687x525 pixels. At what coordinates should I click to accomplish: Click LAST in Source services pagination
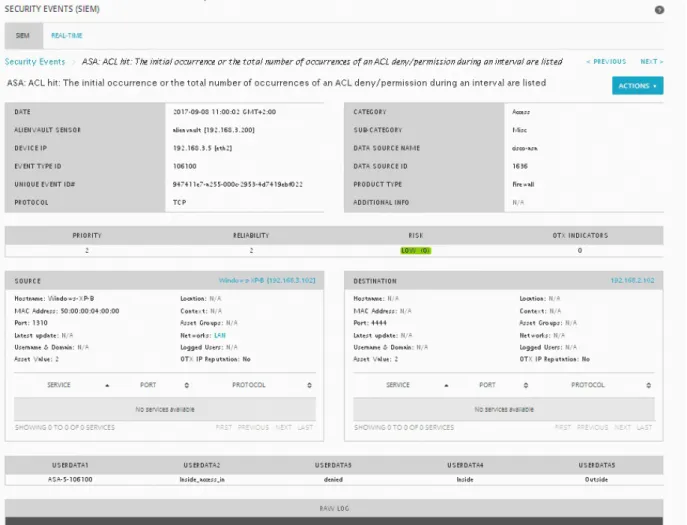point(305,427)
